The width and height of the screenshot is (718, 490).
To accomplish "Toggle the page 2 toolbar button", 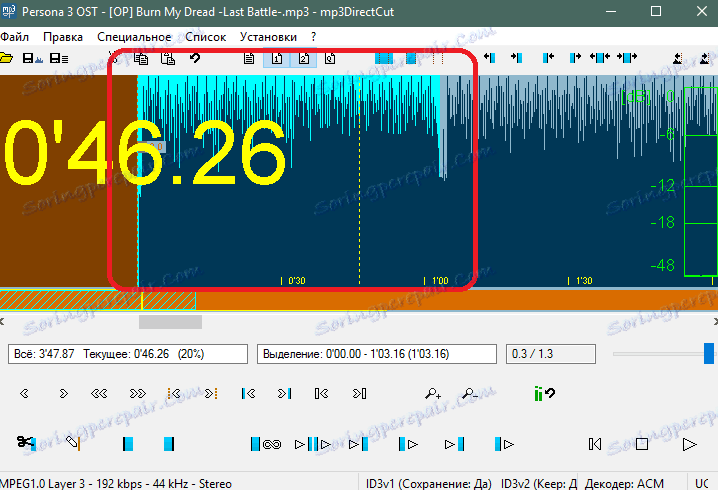I will [x=304, y=58].
